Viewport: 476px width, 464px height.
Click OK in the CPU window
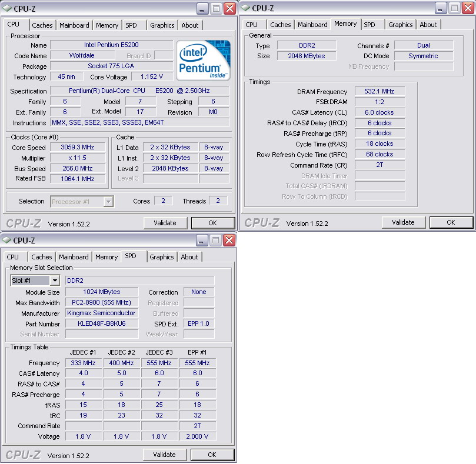coord(213,223)
